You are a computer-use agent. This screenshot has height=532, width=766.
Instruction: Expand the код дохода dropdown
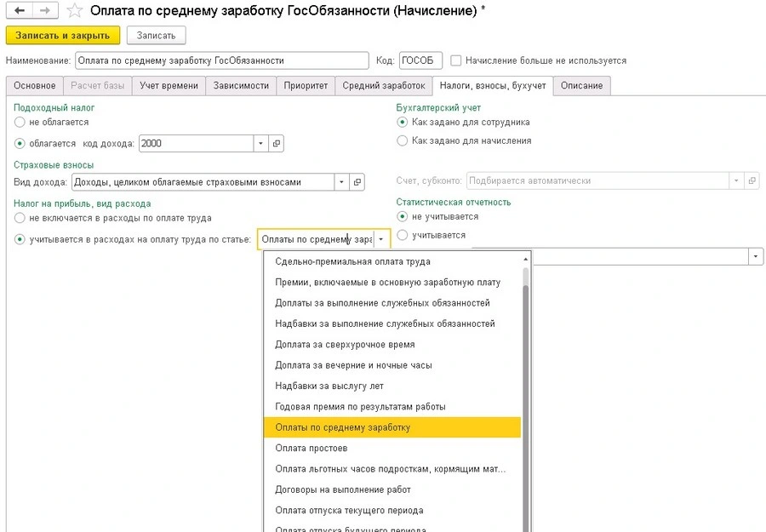click(x=260, y=144)
